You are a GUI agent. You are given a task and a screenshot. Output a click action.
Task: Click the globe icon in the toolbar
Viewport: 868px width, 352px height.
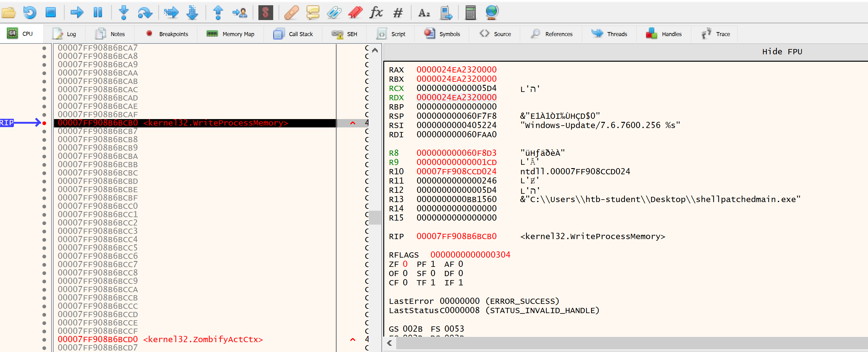point(492,13)
